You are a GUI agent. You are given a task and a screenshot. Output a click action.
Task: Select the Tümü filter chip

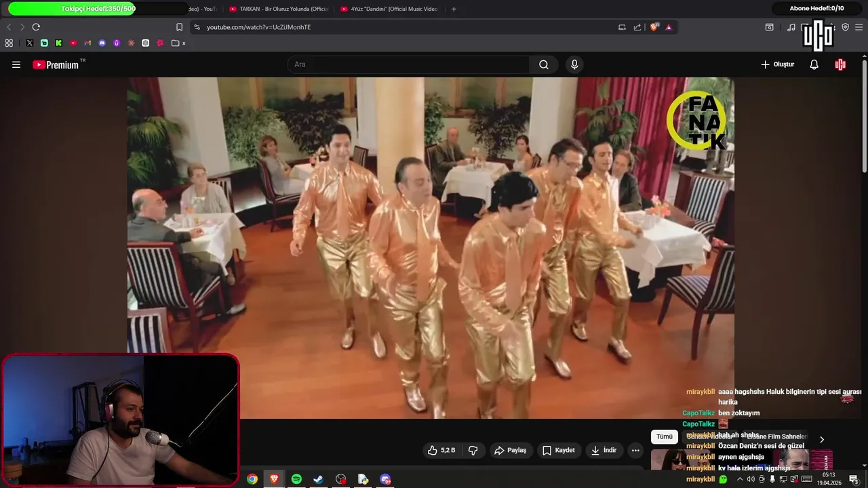[665, 436]
